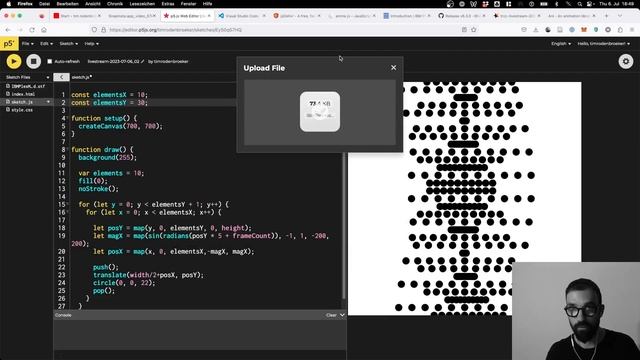Click the tracking protection shield icon
Viewport: 640px width, 360px height.
click(x=94, y=30)
